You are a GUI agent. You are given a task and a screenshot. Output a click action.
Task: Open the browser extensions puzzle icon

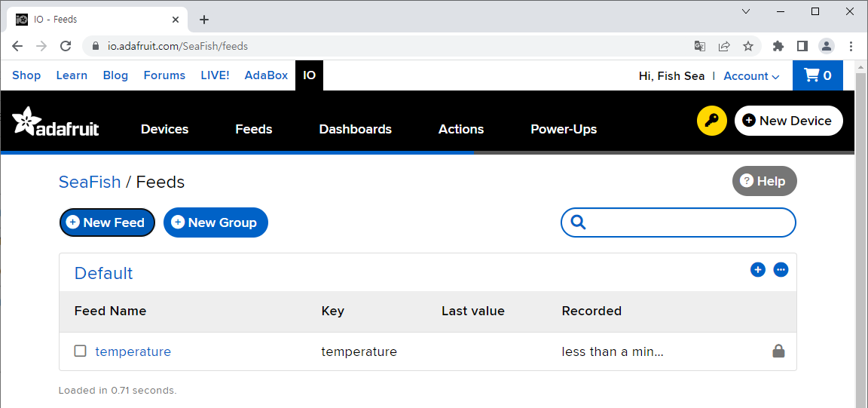click(x=778, y=46)
